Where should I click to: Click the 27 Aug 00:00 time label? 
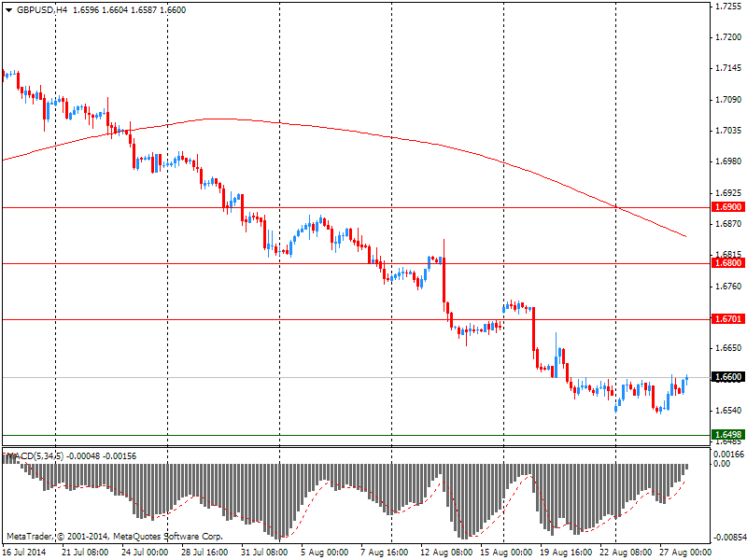click(684, 553)
